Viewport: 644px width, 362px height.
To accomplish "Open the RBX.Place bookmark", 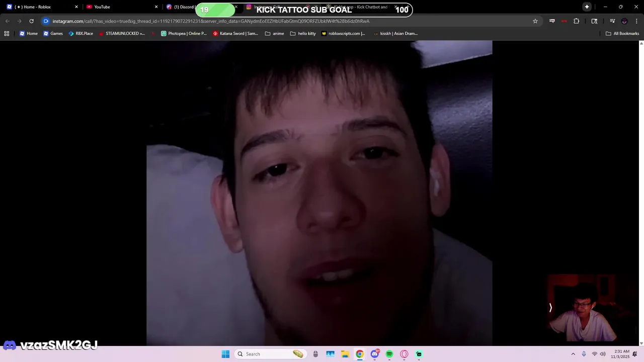I will 81,34.
